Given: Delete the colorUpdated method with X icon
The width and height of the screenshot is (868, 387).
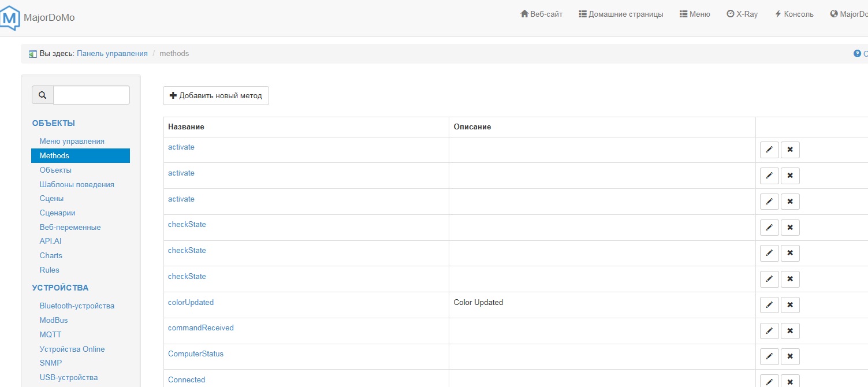Looking at the screenshot, I should pos(790,305).
